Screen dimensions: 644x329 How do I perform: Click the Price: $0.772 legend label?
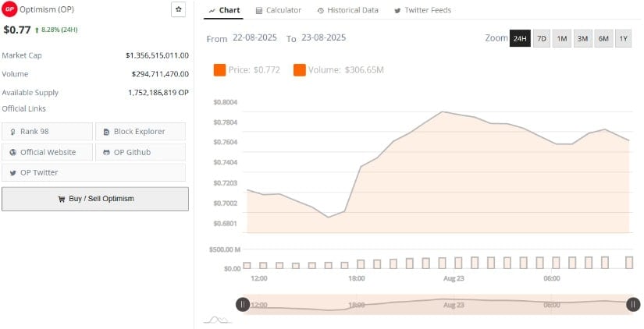[x=254, y=70]
